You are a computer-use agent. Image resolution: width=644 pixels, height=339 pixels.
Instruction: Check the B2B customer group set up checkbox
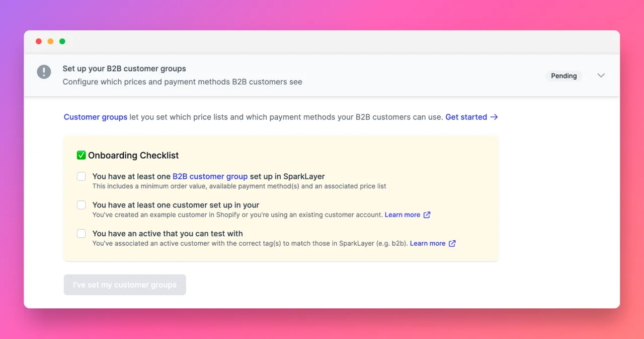[x=82, y=176]
